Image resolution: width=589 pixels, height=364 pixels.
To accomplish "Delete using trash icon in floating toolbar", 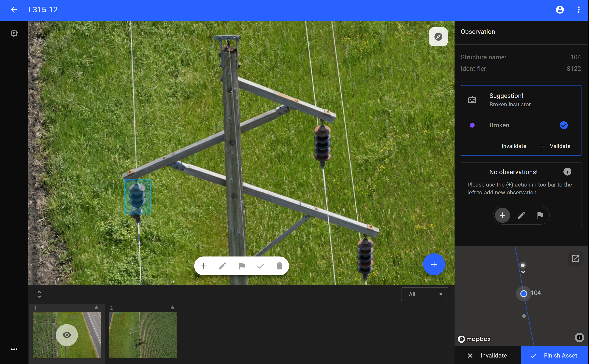I will (x=279, y=266).
